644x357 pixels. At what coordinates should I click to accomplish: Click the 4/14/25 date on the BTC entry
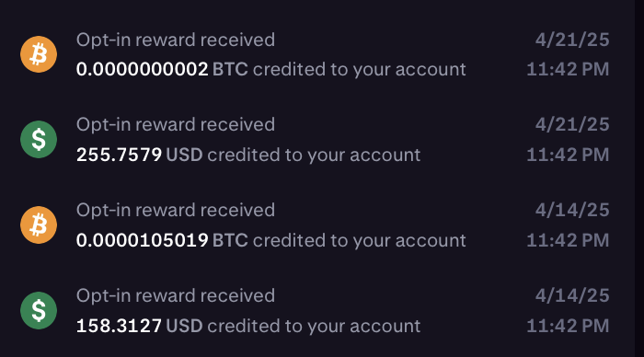click(572, 210)
